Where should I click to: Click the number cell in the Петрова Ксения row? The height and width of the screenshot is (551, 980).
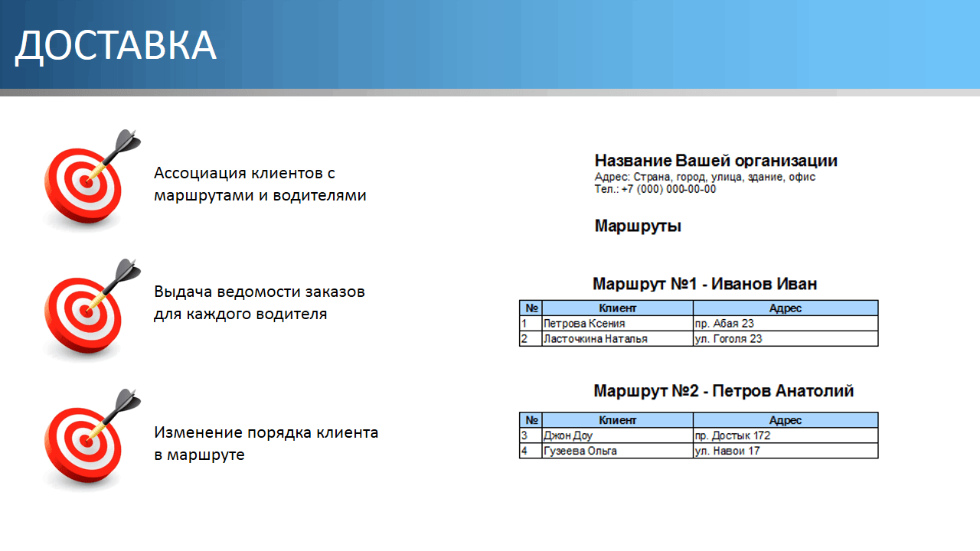point(531,323)
